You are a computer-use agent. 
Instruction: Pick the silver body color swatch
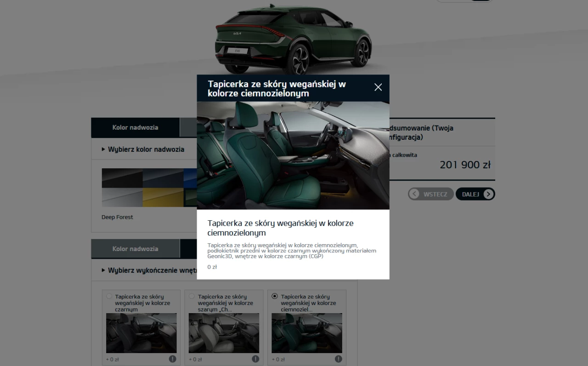click(122, 198)
